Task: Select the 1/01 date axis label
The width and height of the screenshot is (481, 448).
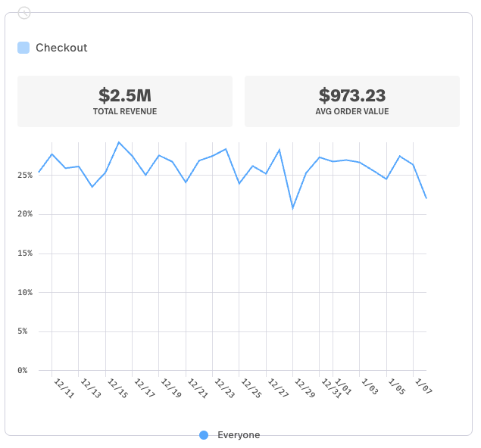Action: point(343,387)
